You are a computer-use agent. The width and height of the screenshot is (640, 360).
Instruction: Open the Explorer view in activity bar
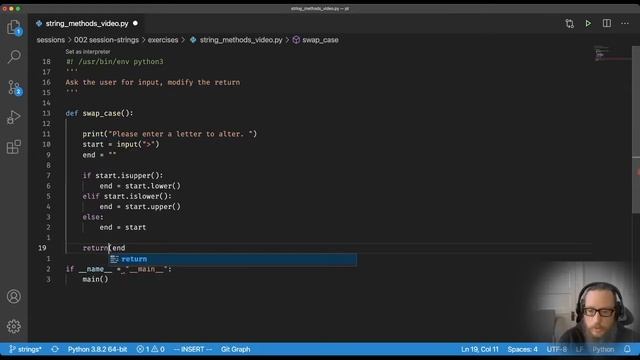point(14,27)
